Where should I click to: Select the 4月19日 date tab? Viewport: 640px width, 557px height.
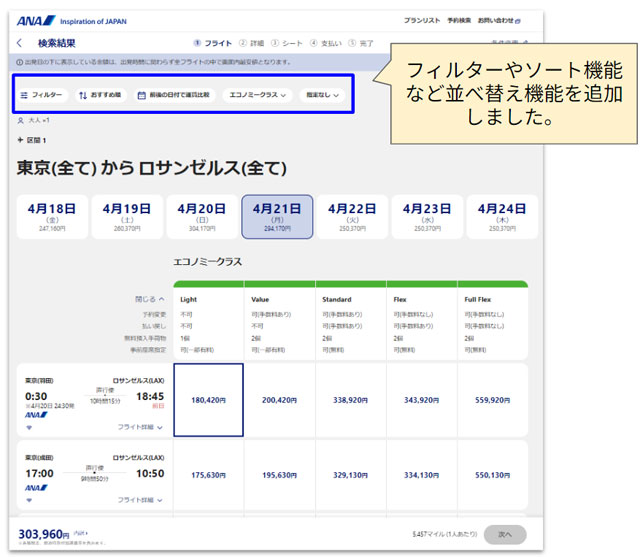(x=128, y=217)
